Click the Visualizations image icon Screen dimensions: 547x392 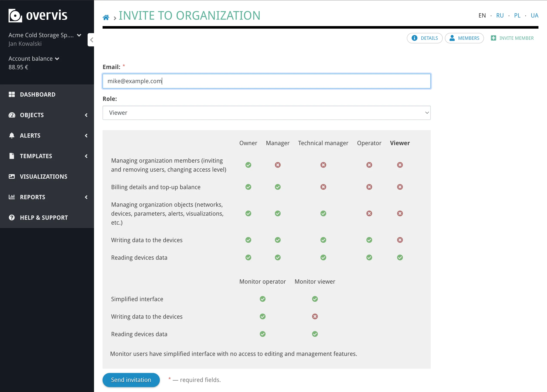point(12,176)
